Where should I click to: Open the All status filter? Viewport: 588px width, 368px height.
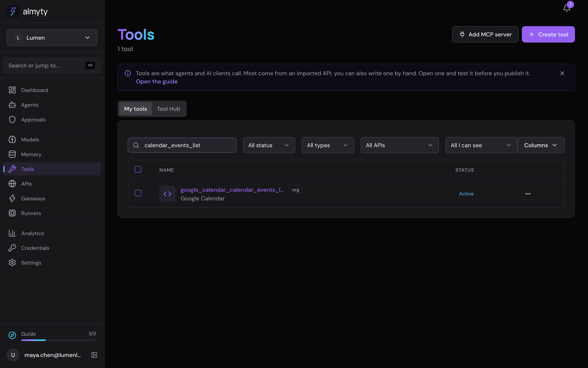click(269, 145)
